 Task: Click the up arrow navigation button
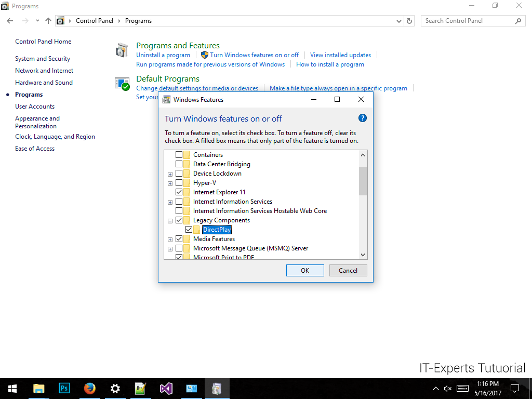point(48,21)
